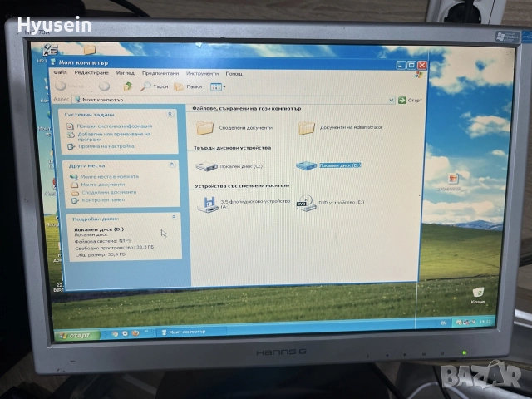Screen dimensions: 532x399
Task: Click the старт button on taskbar
Action: click(x=77, y=336)
